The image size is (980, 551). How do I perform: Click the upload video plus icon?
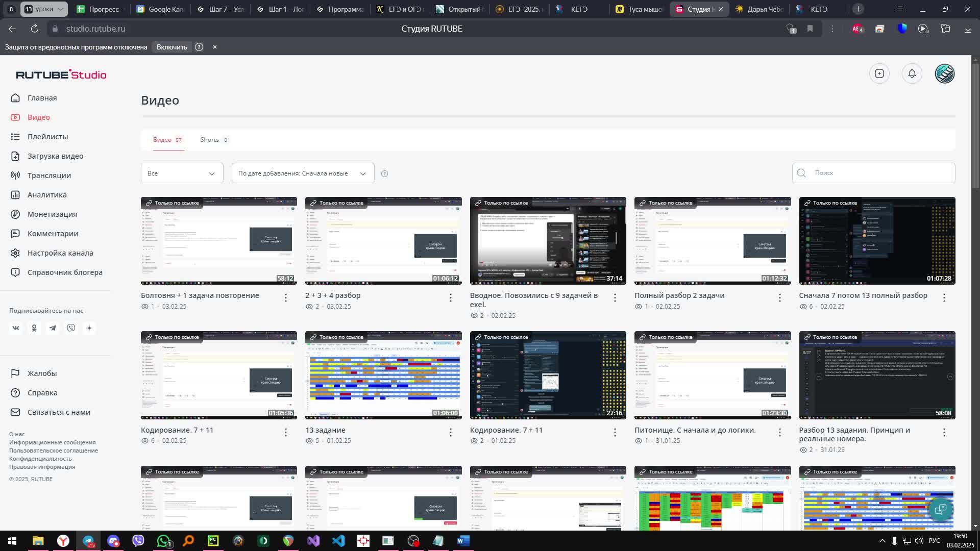pyautogui.click(x=879, y=73)
